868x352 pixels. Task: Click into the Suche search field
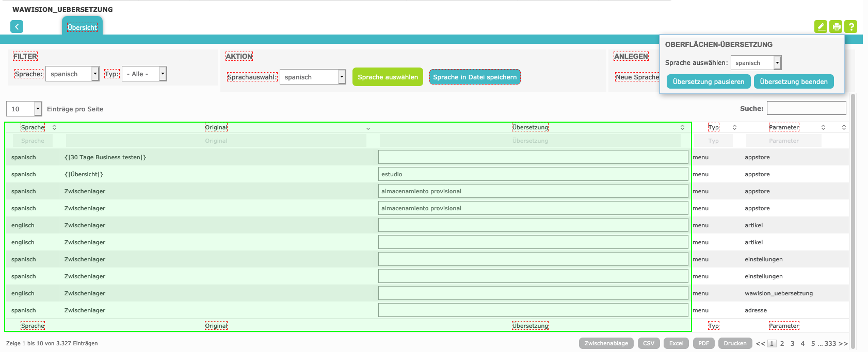[x=806, y=108]
